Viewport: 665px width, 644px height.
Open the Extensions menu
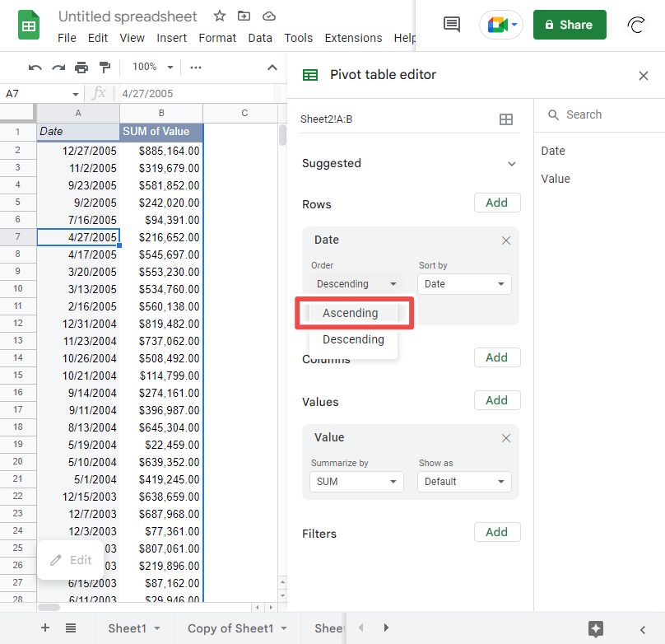coord(353,38)
